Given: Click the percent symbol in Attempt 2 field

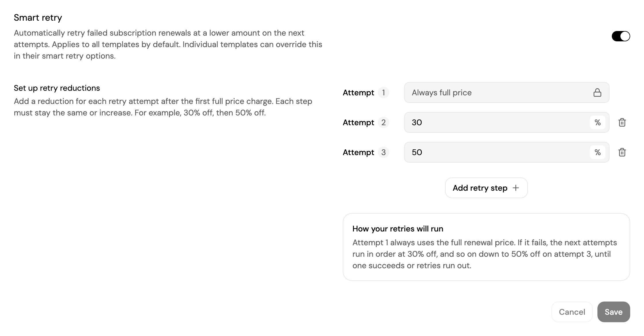Looking at the screenshot, I should (x=598, y=122).
